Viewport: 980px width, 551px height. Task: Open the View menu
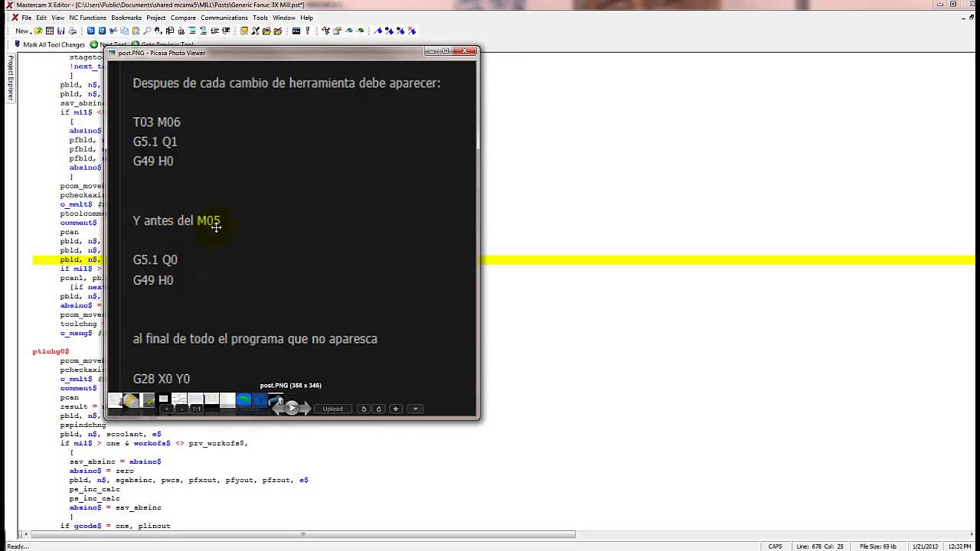57,18
